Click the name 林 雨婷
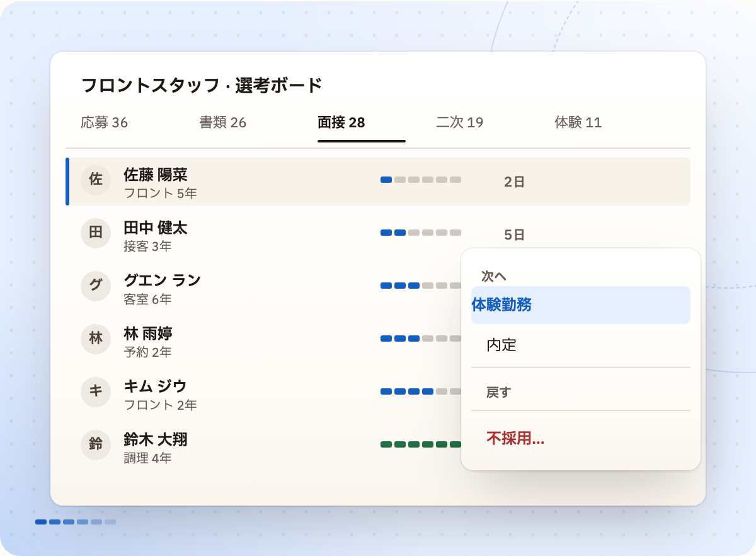 [148, 333]
